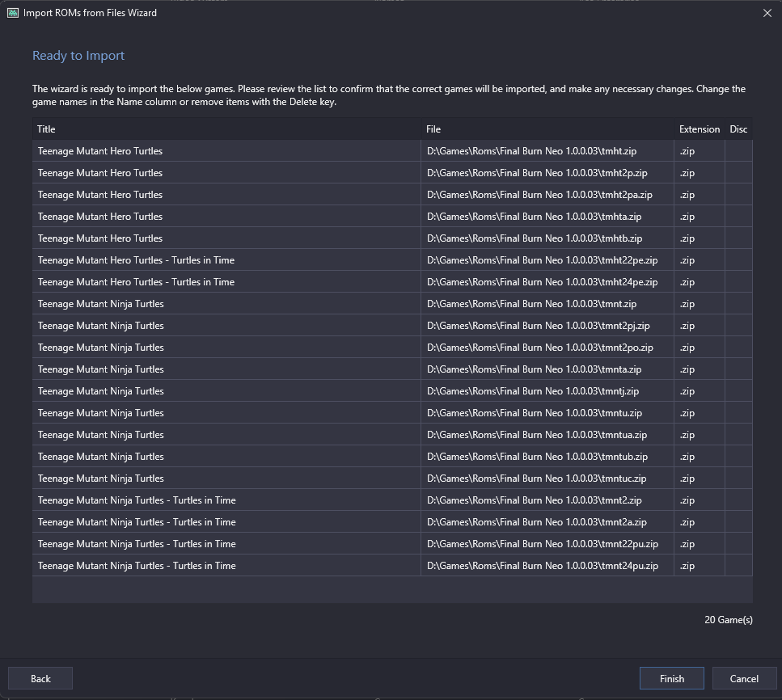
Task: Select the Teenage Mutant Ninja Turtles row tmnt.zip
Action: 392,304
